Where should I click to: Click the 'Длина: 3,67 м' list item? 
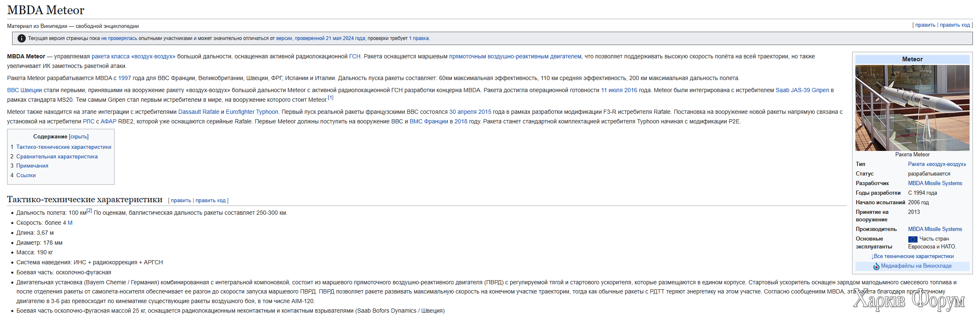point(35,233)
